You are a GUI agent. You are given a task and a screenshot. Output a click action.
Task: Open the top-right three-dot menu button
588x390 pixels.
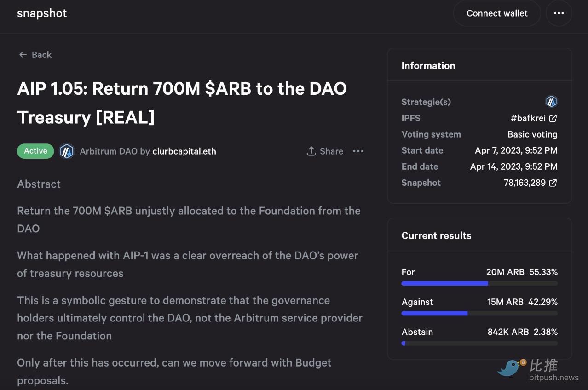(559, 13)
